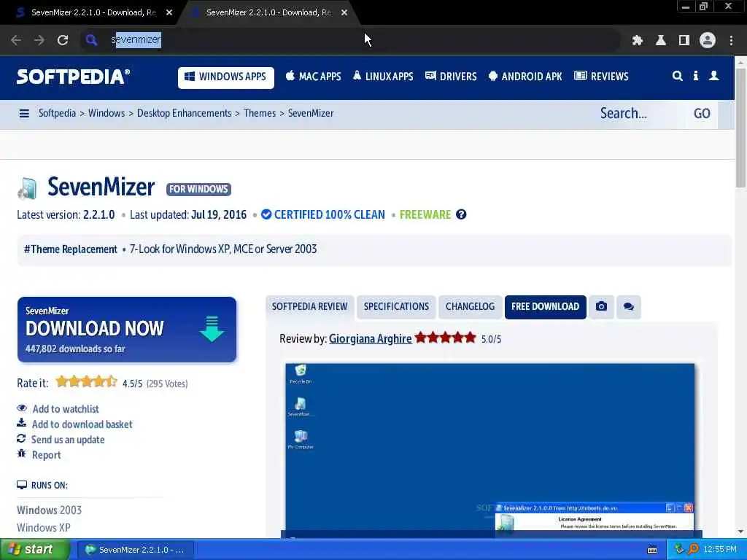Click the FOR WINDOWS badge
747x560 pixels.
pyautogui.click(x=198, y=190)
